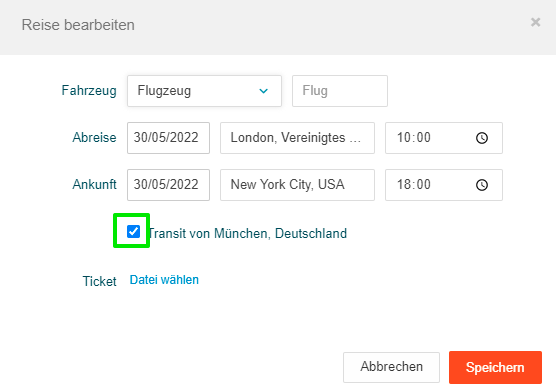
Task: Uncheck the Transit von München checkbox
Action: pos(133,231)
